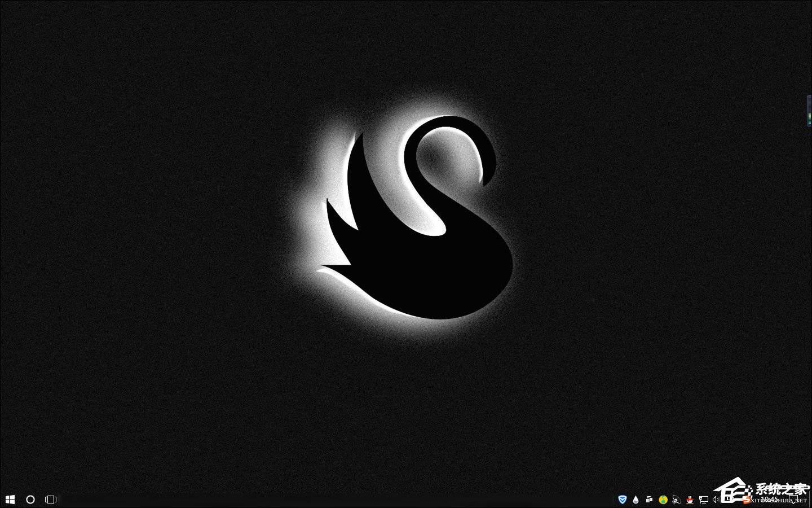Open the Windows Start menu
The width and height of the screenshot is (812, 508).
(x=10, y=500)
